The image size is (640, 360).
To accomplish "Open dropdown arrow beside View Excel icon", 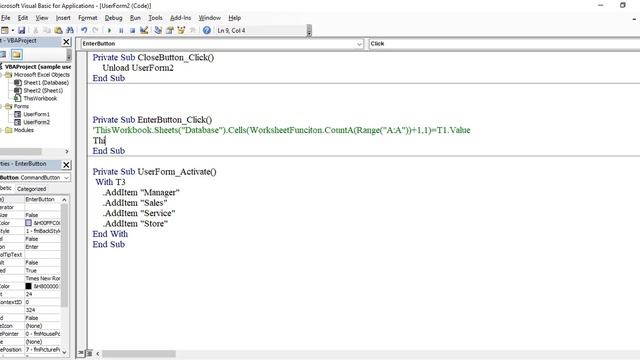I will click(x=13, y=30).
